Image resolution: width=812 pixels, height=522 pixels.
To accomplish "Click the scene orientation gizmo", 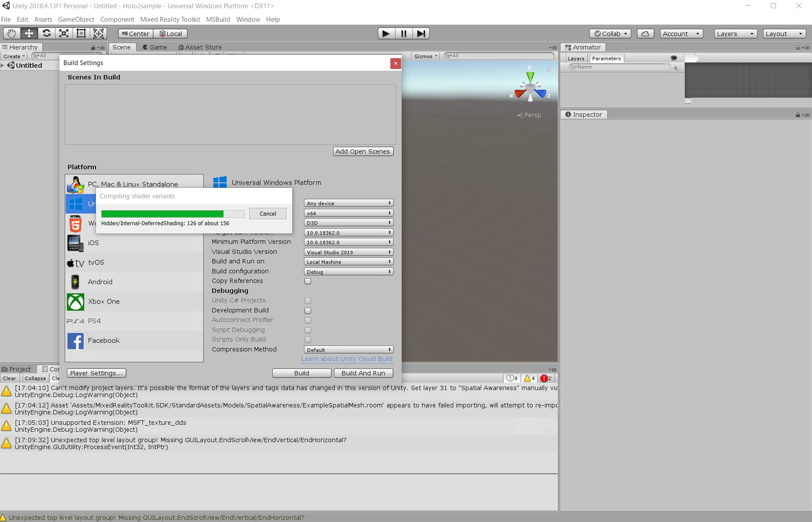I will 530,86.
